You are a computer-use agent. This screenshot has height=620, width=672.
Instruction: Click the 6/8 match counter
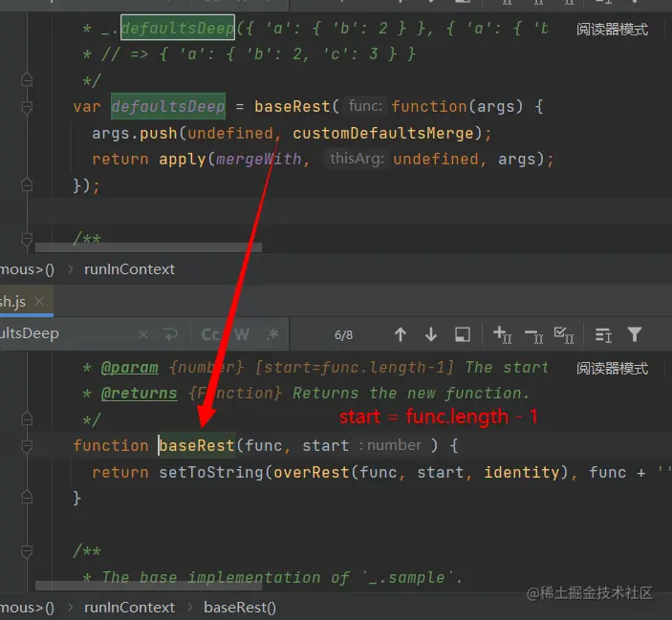[344, 334]
